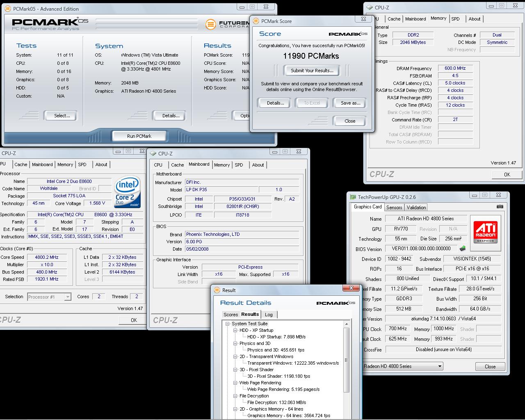
Task: Click the Rated FSB '1920.1 MHz' value
Action: 46,279
